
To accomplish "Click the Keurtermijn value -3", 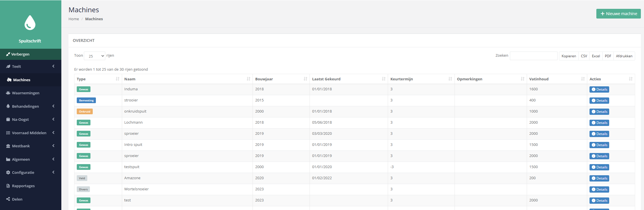I will click(x=392, y=167).
